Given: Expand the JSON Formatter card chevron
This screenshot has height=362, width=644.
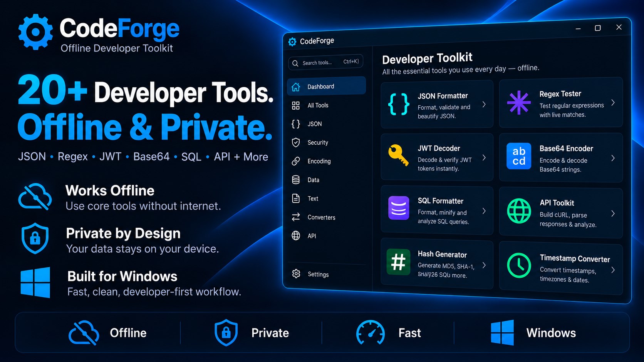Looking at the screenshot, I should click(484, 104).
